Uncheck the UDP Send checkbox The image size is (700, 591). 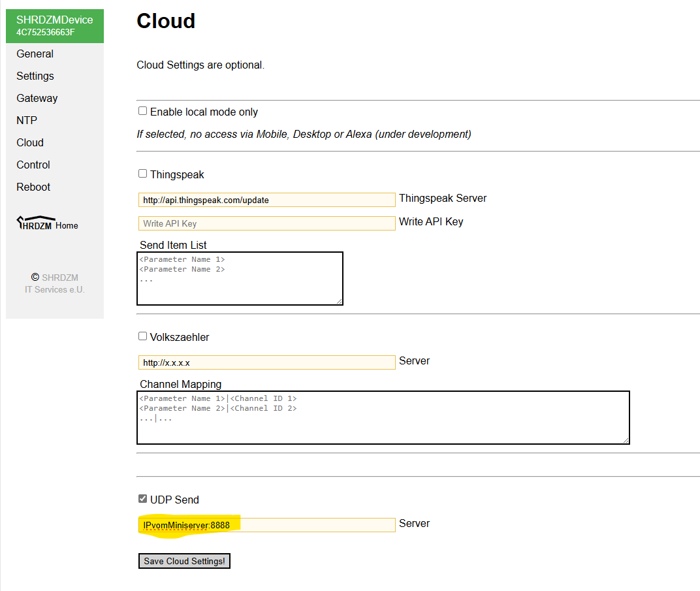pyautogui.click(x=142, y=499)
